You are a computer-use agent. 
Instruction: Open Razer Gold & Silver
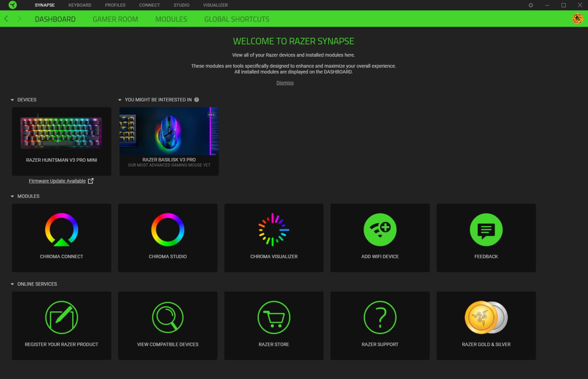pos(486,326)
